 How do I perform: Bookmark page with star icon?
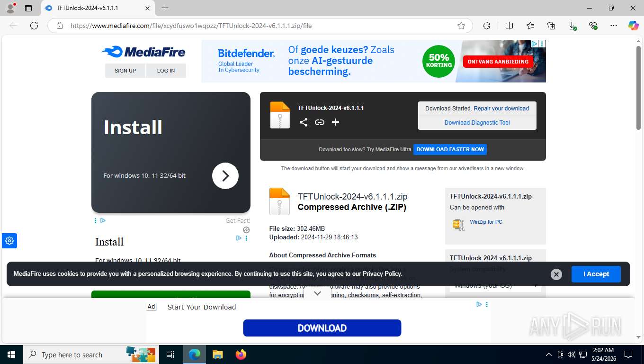[461, 26]
